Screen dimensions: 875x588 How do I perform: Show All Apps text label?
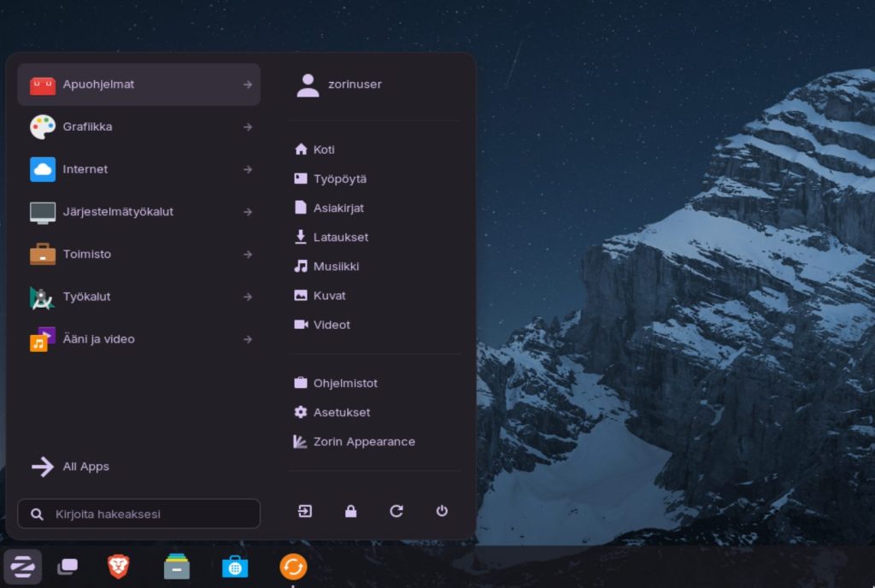pos(86,467)
